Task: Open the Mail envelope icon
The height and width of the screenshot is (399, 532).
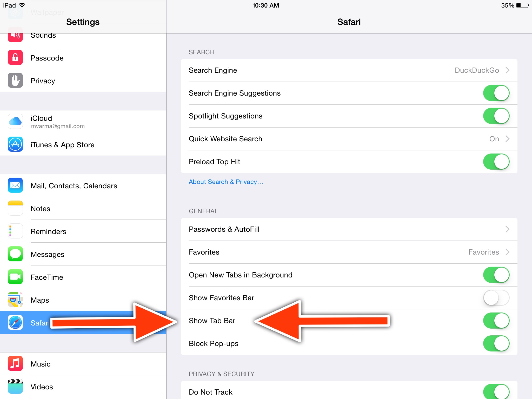Action: pyautogui.click(x=15, y=185)
